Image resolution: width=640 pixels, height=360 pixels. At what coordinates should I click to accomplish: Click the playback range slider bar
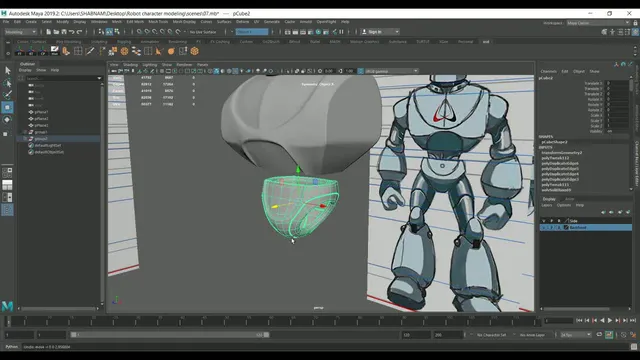coord(169,335)
